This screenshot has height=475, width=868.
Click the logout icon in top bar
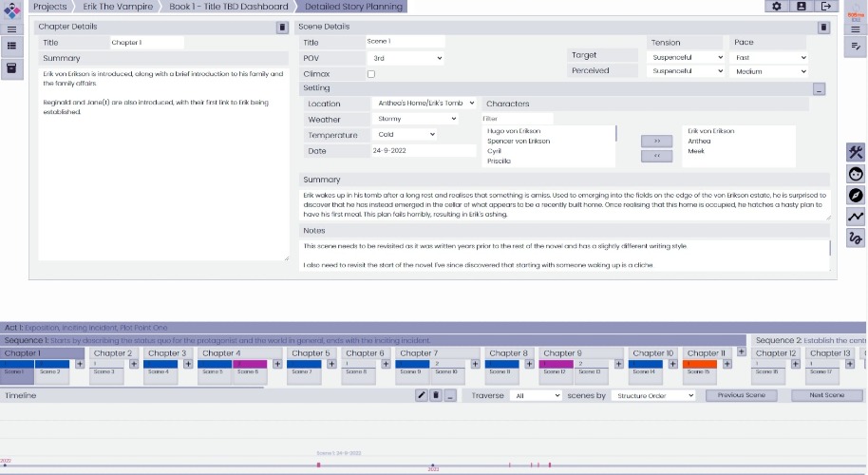click(x=826, y=6)
